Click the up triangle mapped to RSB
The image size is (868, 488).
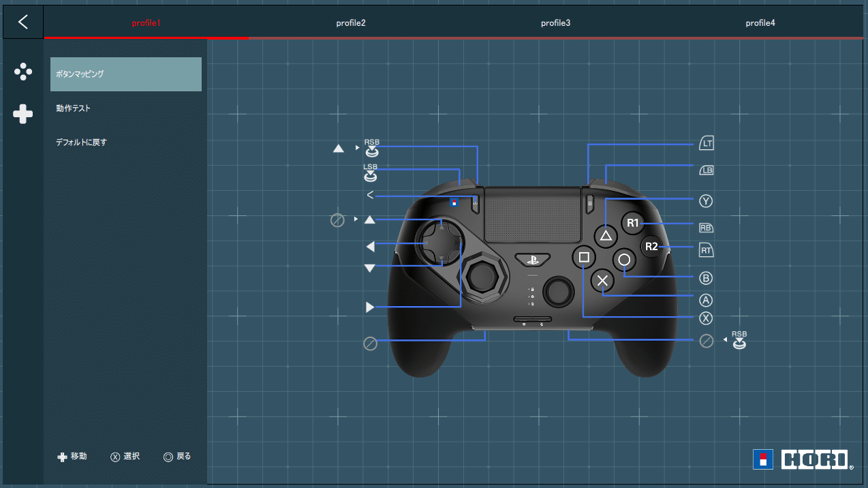pyautogui.click(x=339, y=148)
